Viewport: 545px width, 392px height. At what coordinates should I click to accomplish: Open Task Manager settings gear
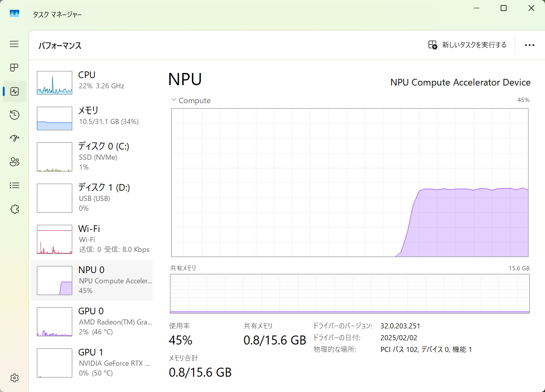(x=14, y=378)
